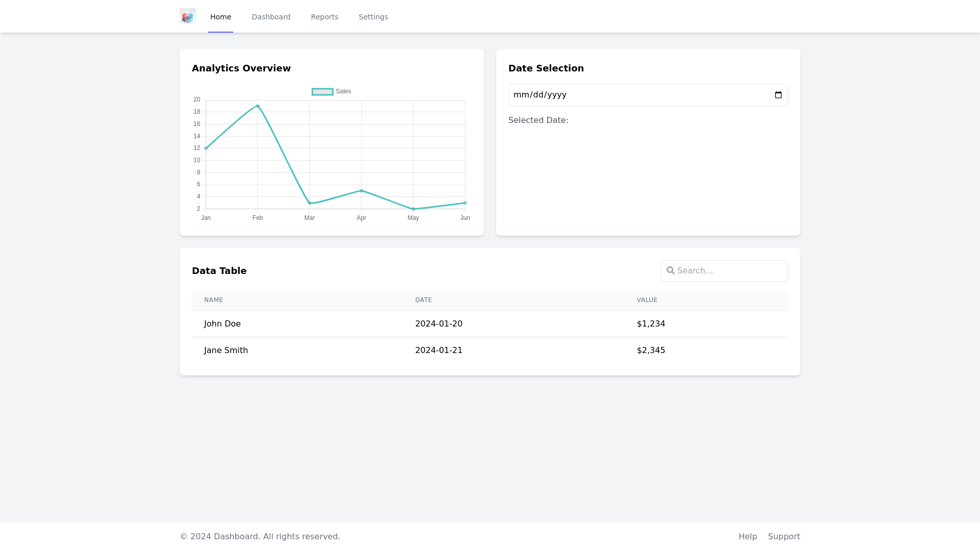Toggle the Sales legend swatch
The width and height of the screenshot is (980, 551).
coord(323,92)
